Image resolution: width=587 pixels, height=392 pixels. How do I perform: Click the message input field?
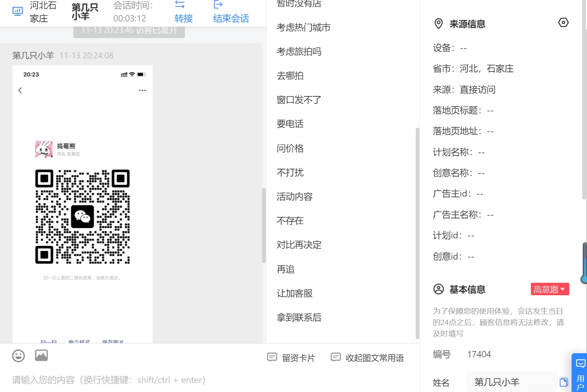click(x=209, y=380)
